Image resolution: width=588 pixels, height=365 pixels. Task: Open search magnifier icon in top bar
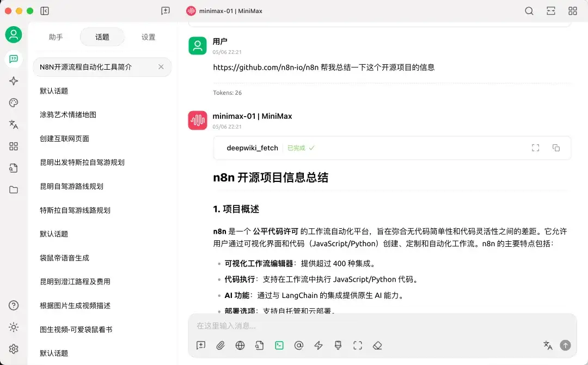529,11
